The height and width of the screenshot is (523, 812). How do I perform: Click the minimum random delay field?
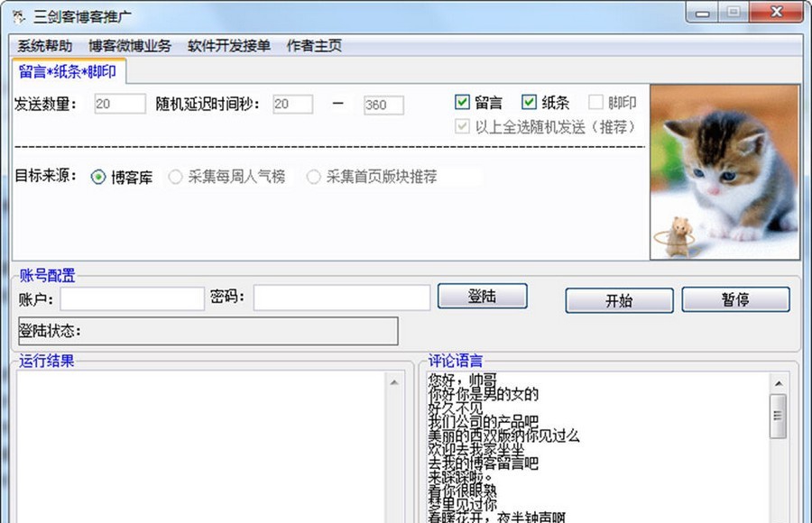[292, 104]
